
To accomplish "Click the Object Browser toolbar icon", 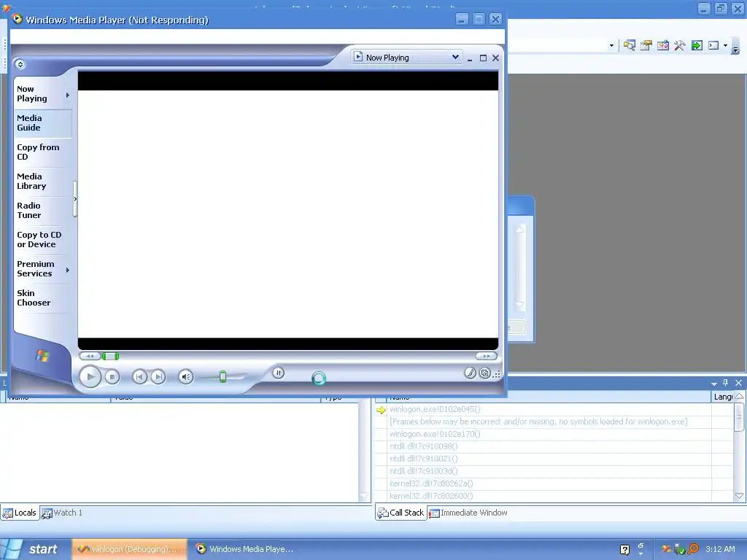I will coord(663,45).
